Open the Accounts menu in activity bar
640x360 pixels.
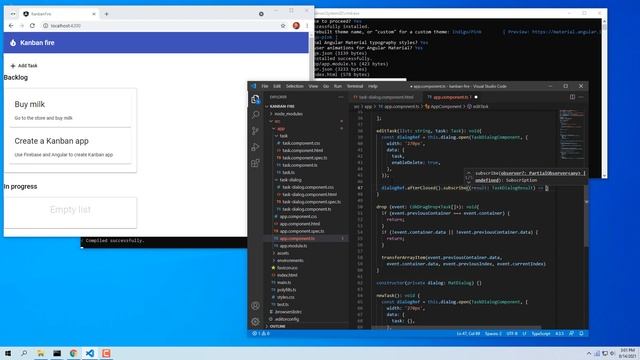click(x=256, y=305)
